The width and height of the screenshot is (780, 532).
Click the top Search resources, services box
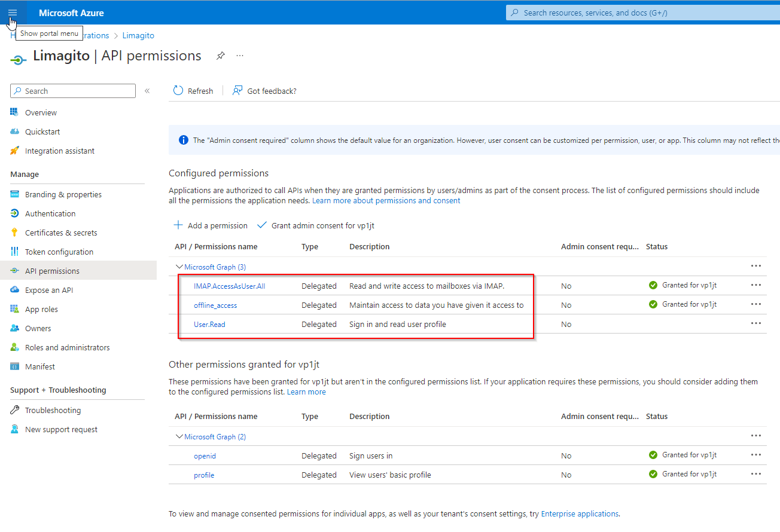[x=643, y=13]
